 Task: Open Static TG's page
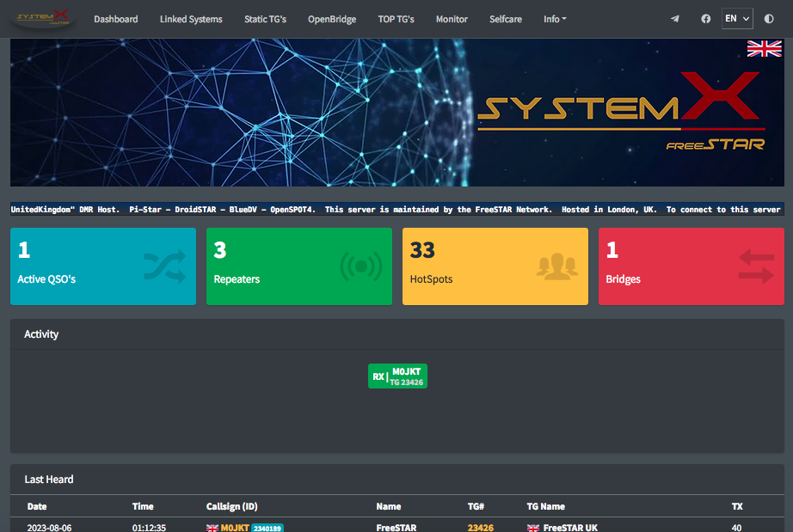(265, 19)
